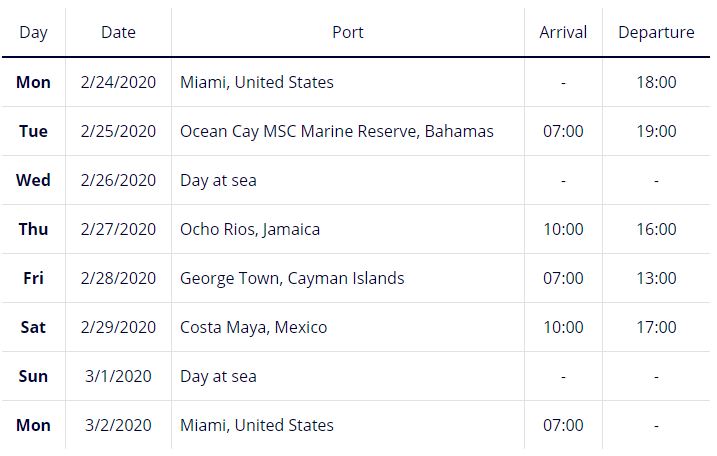717x456 pixels.
Task: Select the Ocho Rios, Jamaica port cell
Action: pos(250,229)
